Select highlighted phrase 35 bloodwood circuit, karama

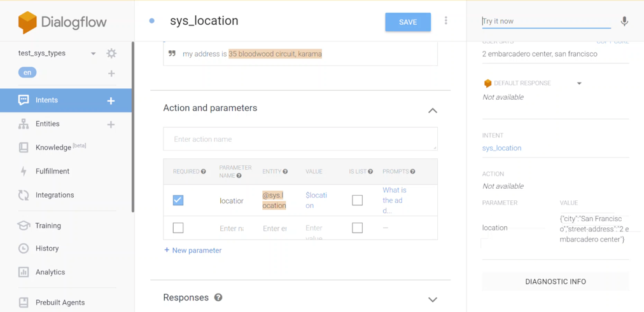coord(275,54)
